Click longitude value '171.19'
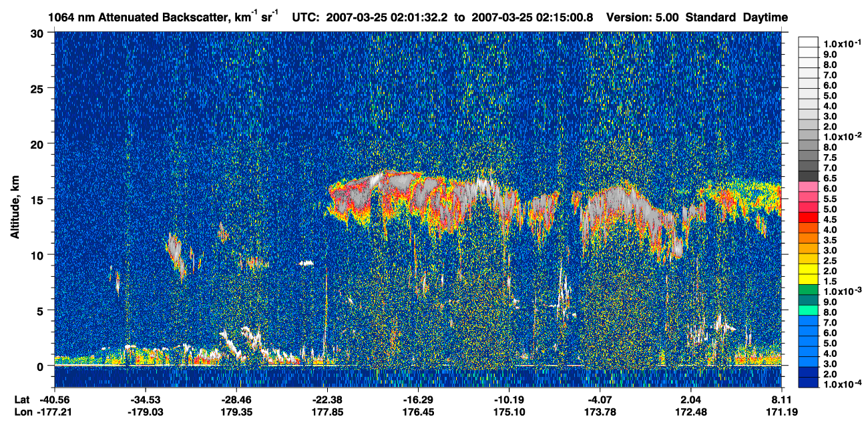The width and height of the screenshot is (868, 445). 782,412
